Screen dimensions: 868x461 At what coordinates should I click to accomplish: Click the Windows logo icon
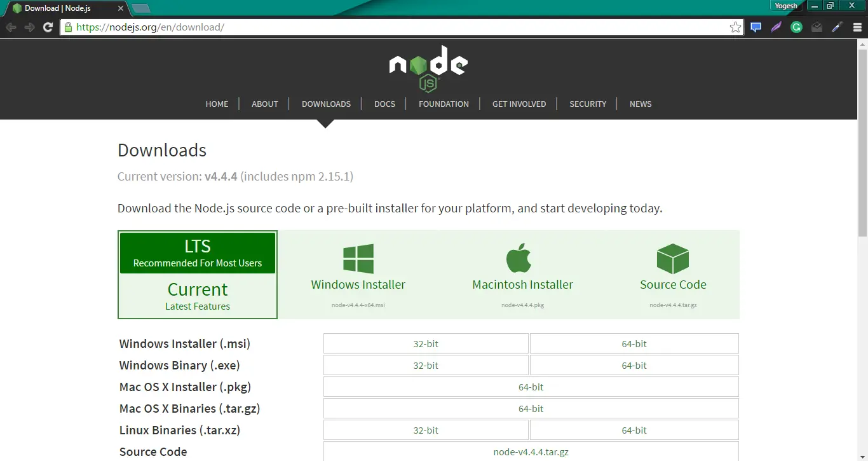point(358,259)
